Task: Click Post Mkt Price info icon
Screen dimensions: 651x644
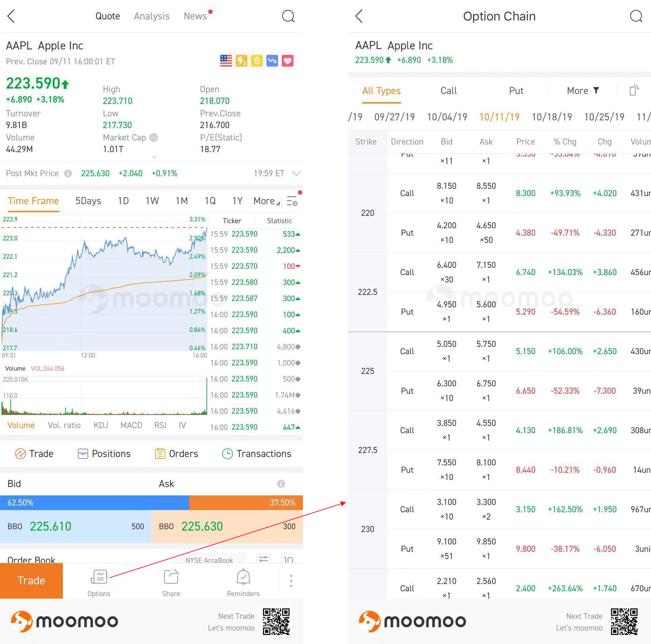Action: [68, 173]
